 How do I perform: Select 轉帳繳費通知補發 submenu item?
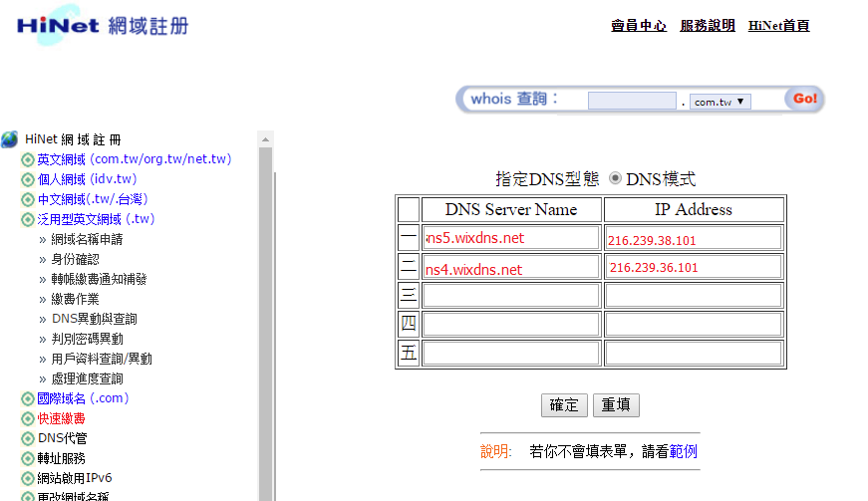pos(99,279)
